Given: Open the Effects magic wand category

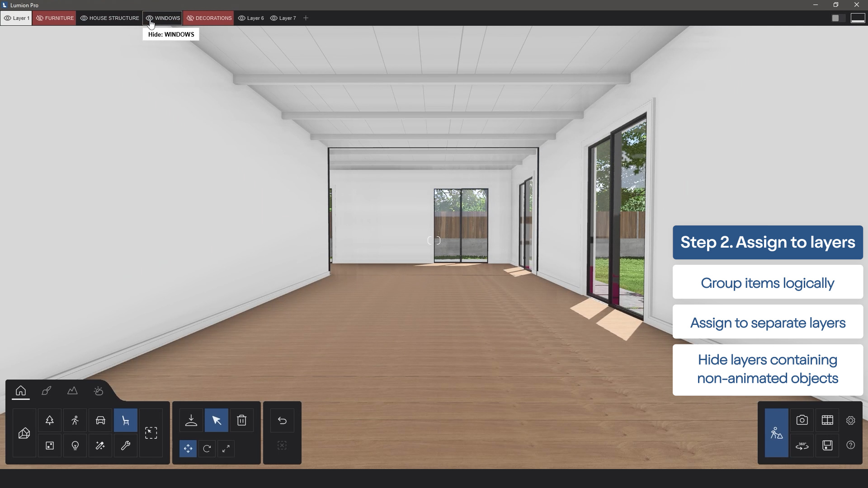Looking at the screenshot, I should click(100, 446).
